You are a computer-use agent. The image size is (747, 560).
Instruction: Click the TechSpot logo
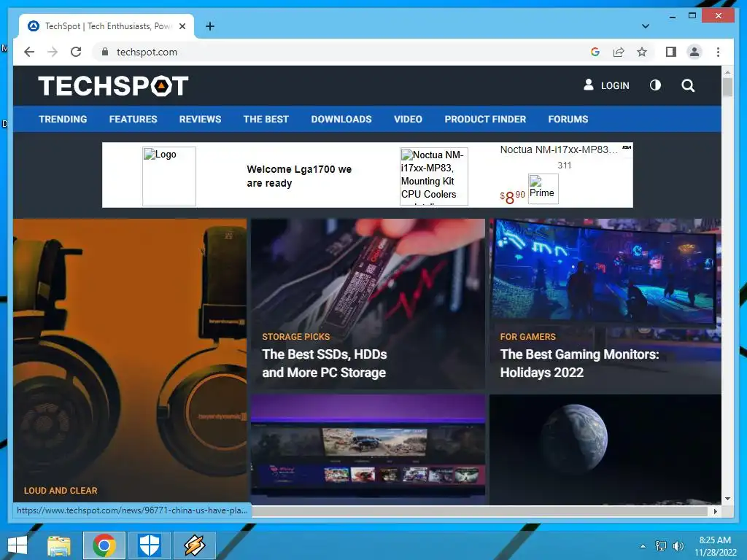coord(113,86)
